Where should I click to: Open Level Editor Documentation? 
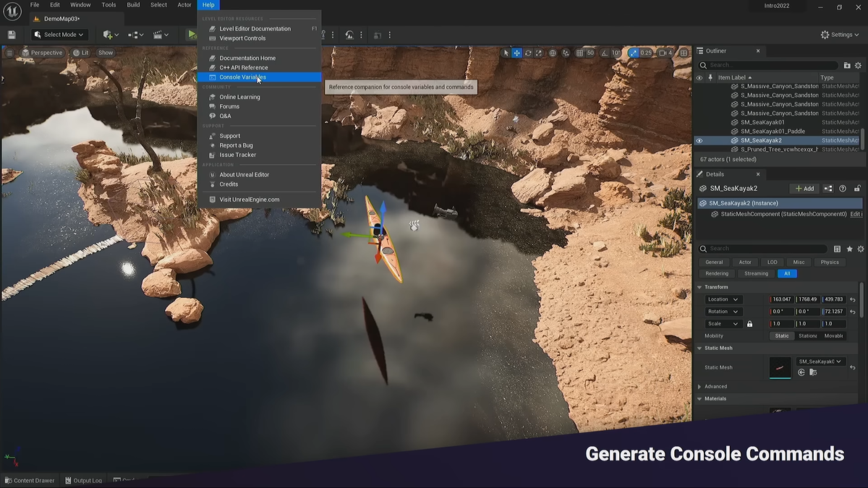(x=259, y=29)
